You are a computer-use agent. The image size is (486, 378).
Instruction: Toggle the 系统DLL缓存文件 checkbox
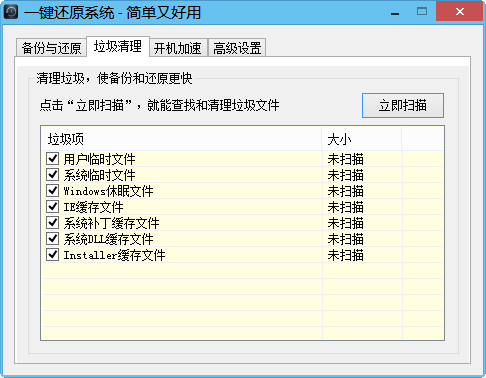(x=53, y=239)
